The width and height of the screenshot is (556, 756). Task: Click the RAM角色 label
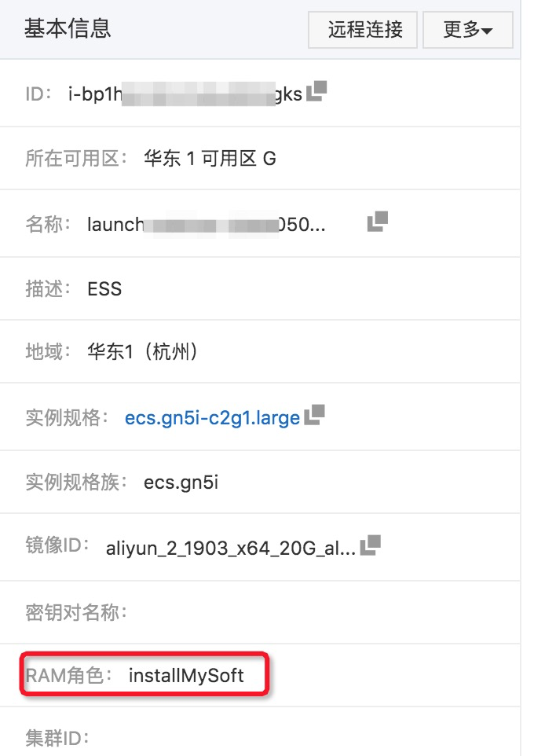tap(68, 676)
